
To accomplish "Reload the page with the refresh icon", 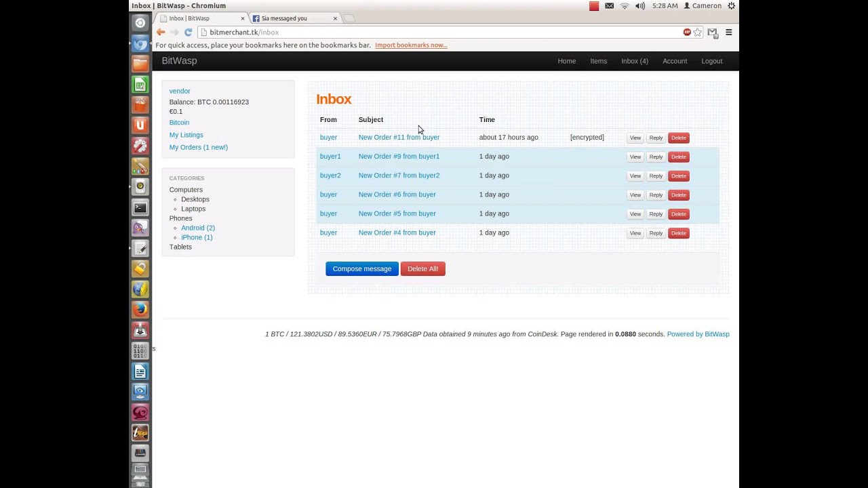I will click(189, 32).
